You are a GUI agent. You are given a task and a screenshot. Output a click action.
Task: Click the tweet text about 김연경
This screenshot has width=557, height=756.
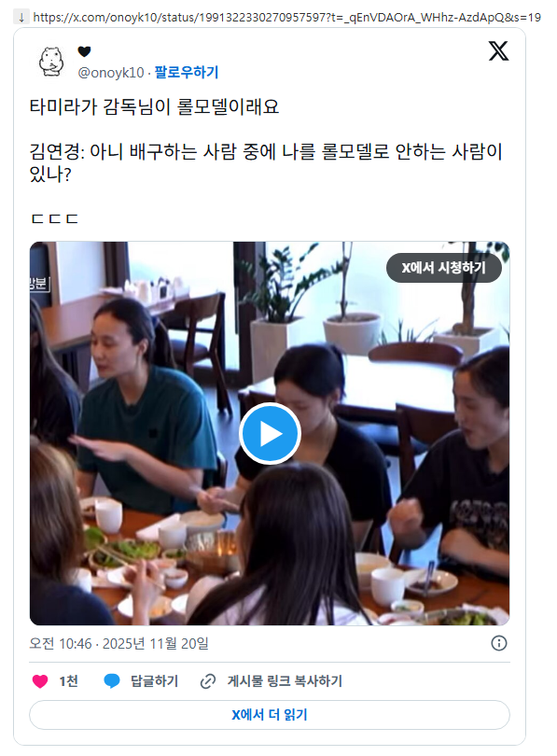266,163
